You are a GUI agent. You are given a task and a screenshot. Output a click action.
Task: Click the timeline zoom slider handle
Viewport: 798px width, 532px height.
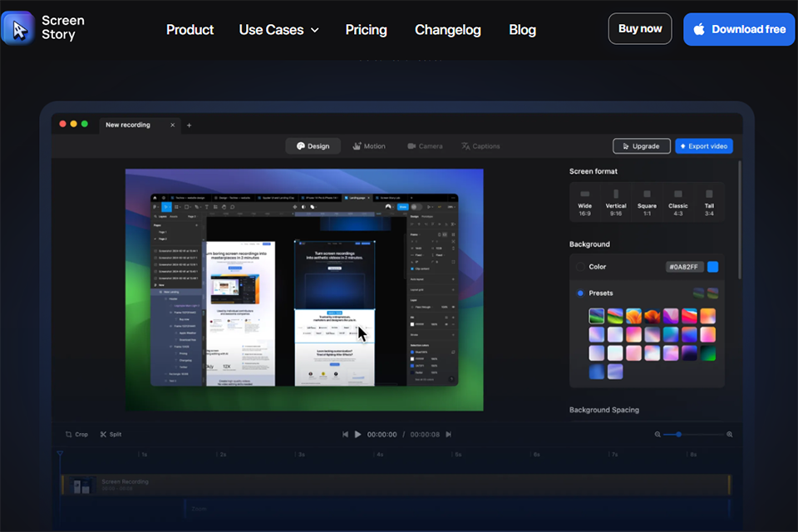click(678, 434)
